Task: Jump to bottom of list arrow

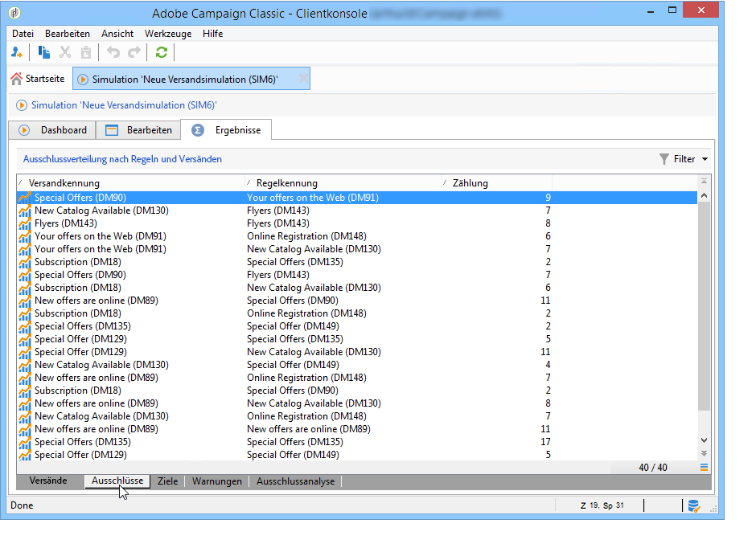Action: 704,454
